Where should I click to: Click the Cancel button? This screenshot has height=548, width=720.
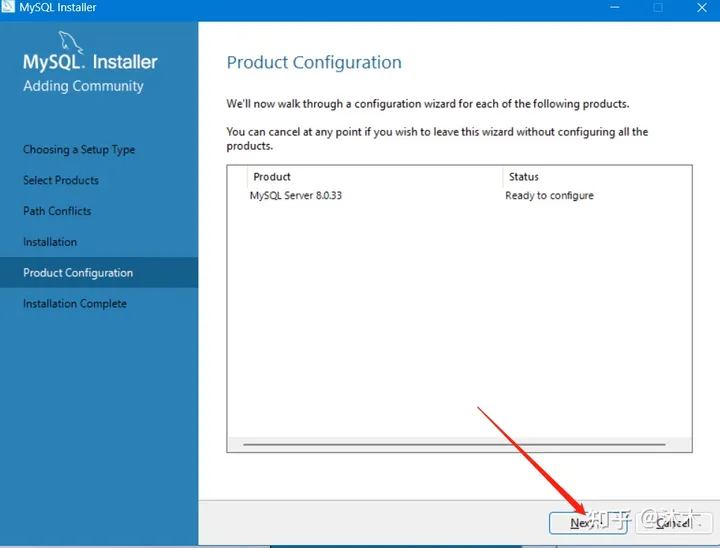click(674, 523)
